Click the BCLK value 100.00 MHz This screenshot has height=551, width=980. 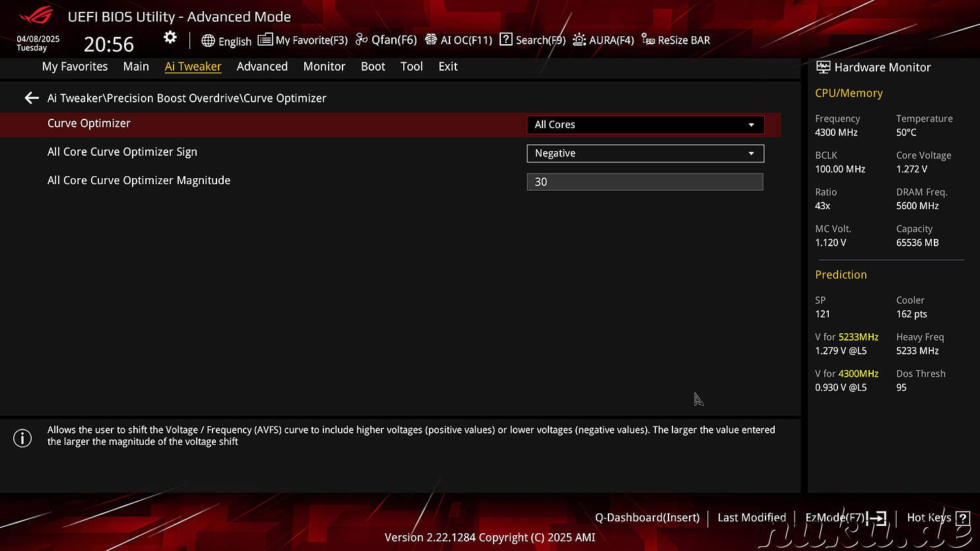(840, 170)
